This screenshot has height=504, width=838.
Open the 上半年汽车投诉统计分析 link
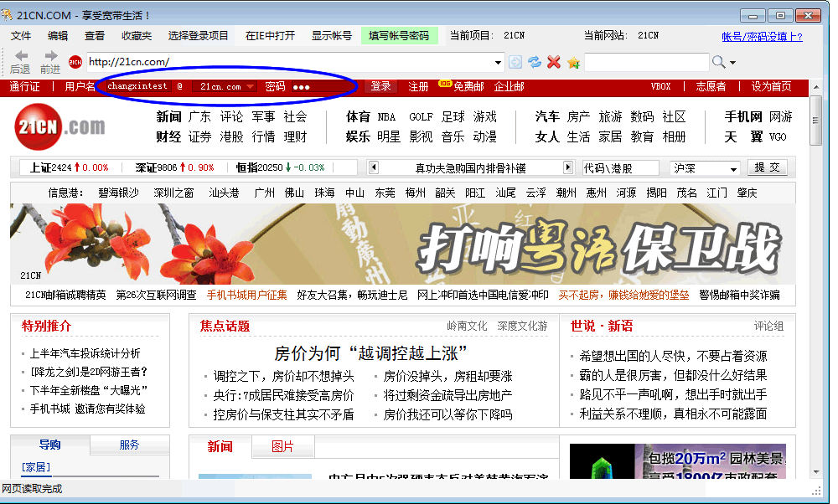click(85, 353)
